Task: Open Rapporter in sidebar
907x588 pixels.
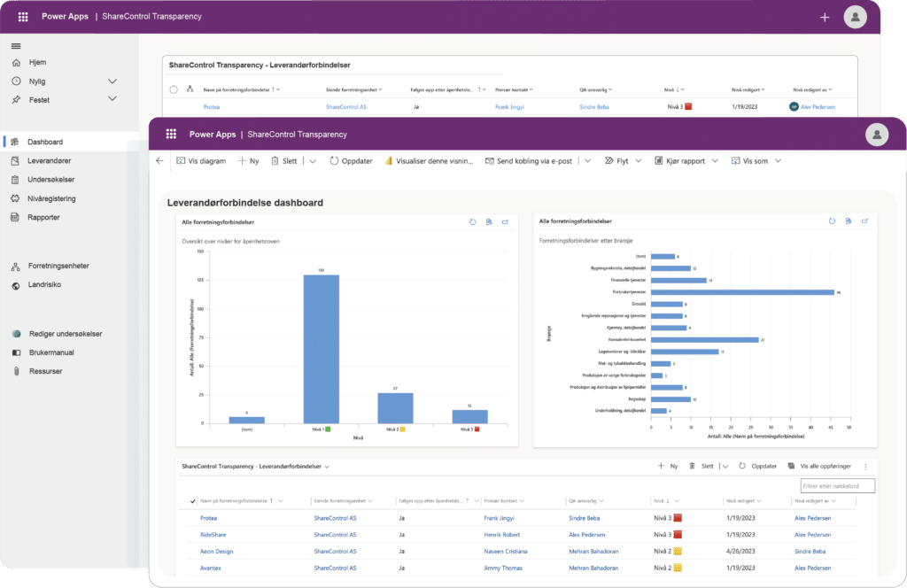Action: tap(43, 217)
